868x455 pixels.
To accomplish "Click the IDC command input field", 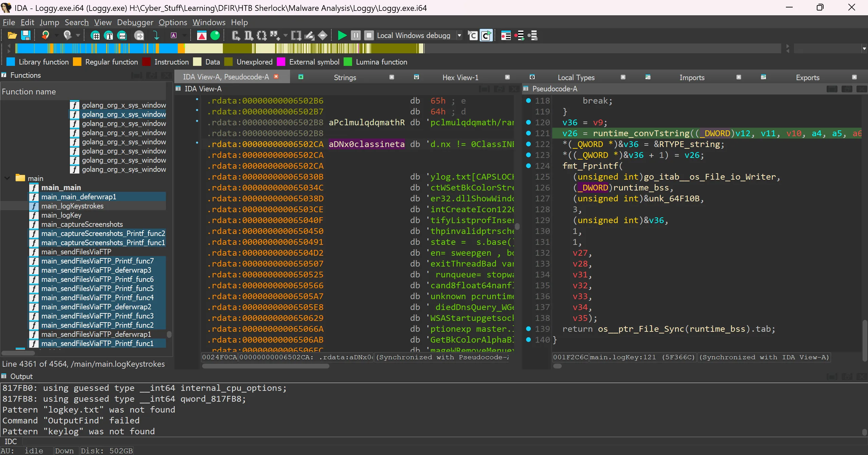I will click(x=441, y=441).
